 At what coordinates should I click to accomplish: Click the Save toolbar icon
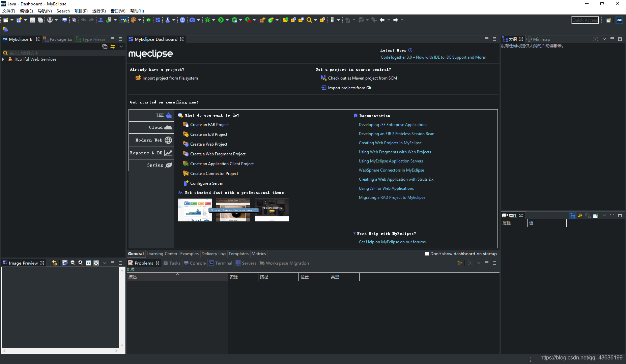point(32,20)
